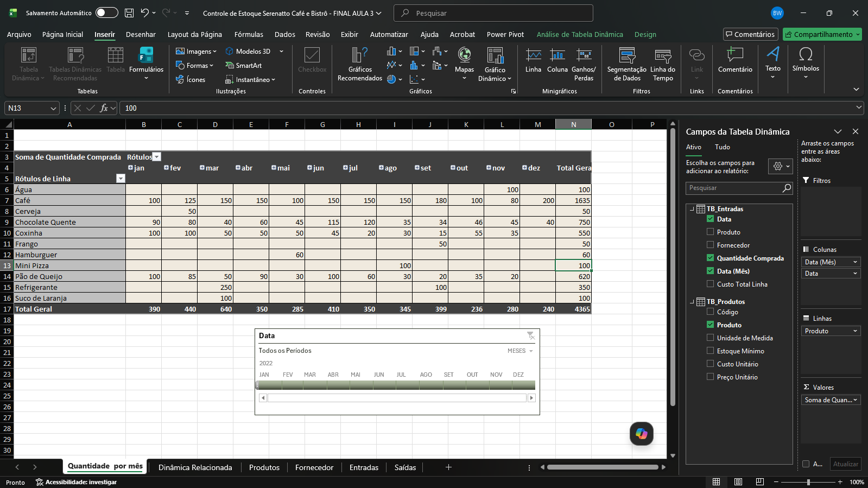Click the Compartilhamento button

[x=822, y=34]
